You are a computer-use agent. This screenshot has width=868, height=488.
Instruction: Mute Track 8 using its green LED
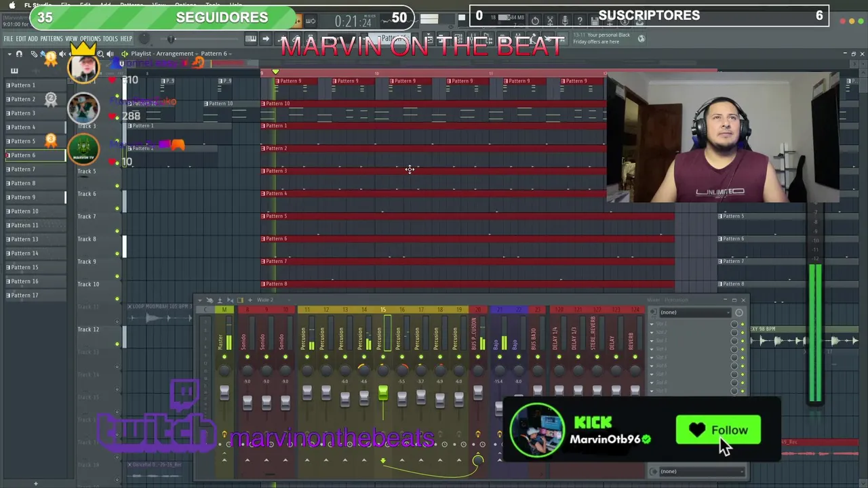(x=117, y=253)
